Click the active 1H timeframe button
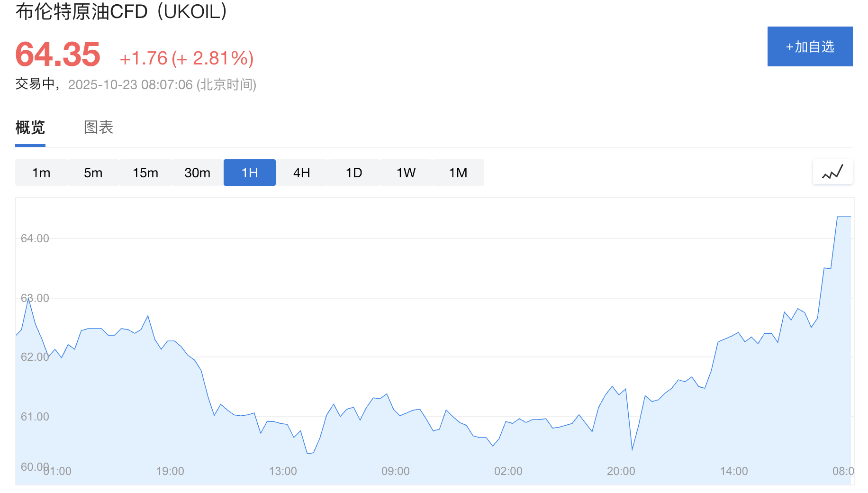The image size is (868, 493). click(x=250, y=173)
